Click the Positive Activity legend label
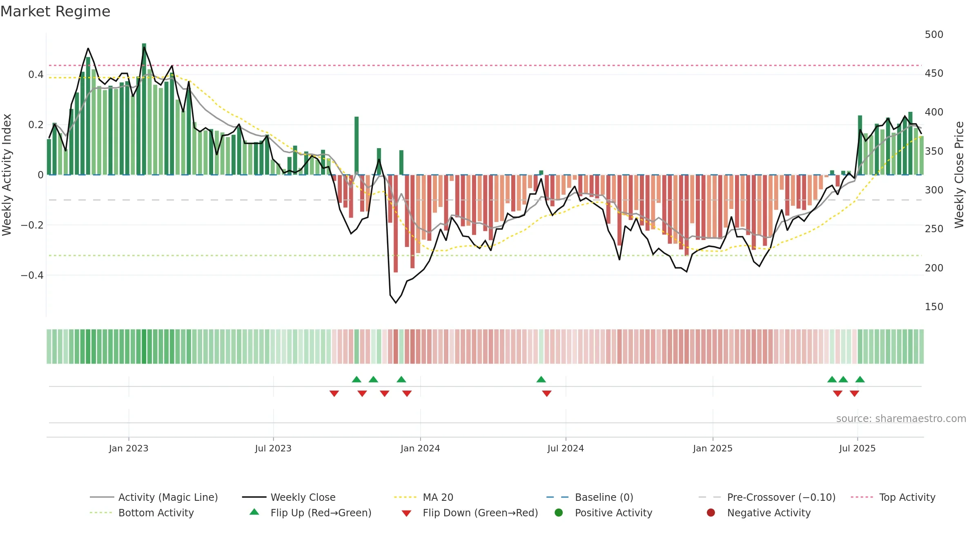This screenshot has width=980, height=551. pyautogui.click(x=614, y=513)
